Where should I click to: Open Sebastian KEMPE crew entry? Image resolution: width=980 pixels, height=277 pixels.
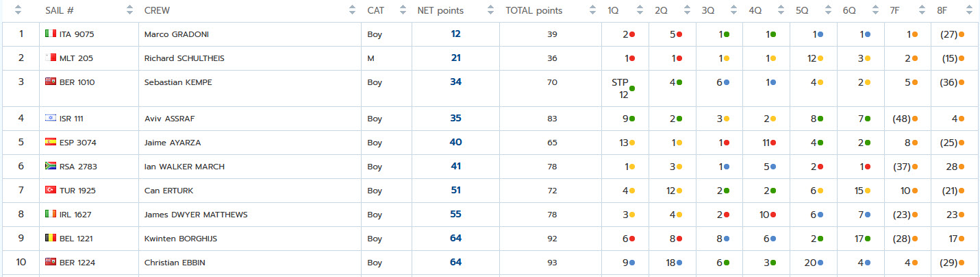click(x=178, y=83)
